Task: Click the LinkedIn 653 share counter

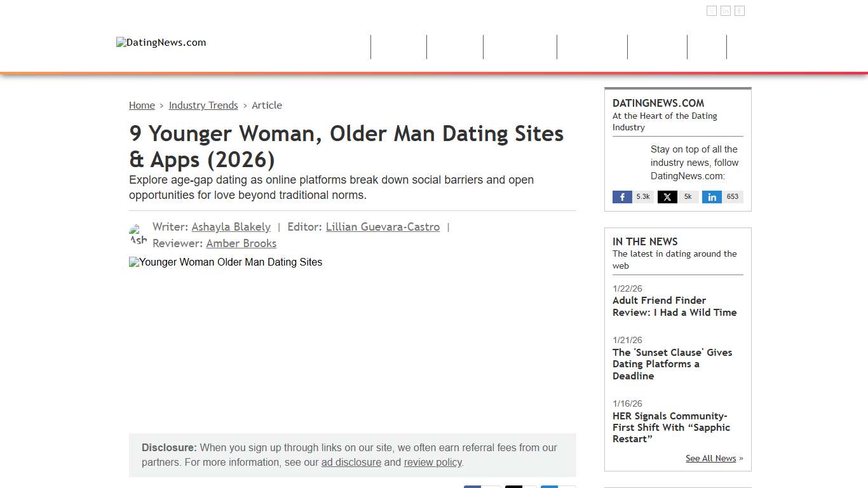Action: point(732,196)
